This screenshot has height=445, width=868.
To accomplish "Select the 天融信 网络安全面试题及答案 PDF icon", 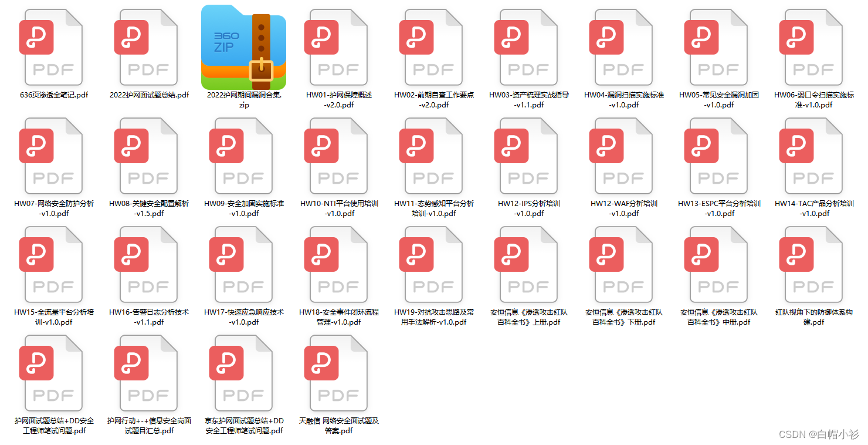I will tap(336, 373).
